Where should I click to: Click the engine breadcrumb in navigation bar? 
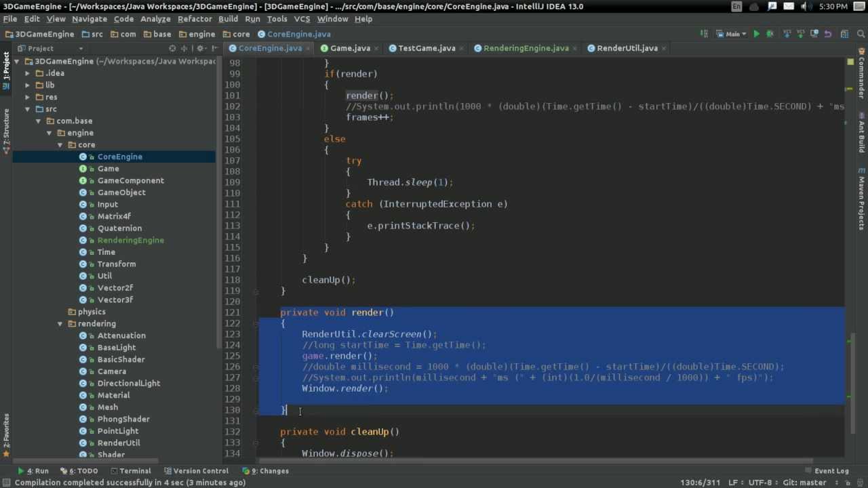(x=196, y=34)
